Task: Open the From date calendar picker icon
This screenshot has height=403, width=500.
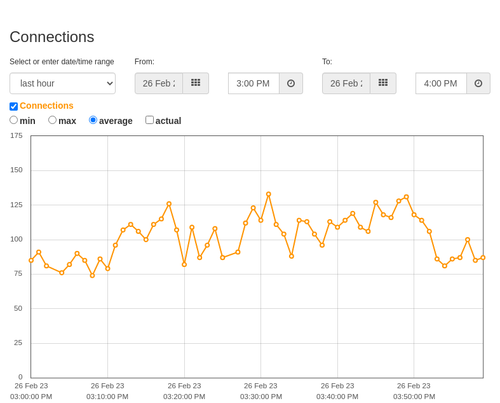Action: (196, 83)
